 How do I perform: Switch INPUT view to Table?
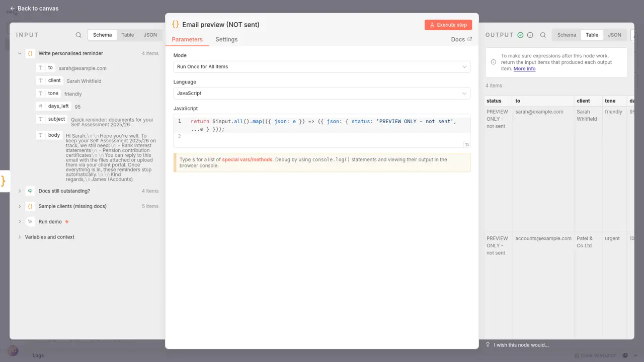coord(128,35)
